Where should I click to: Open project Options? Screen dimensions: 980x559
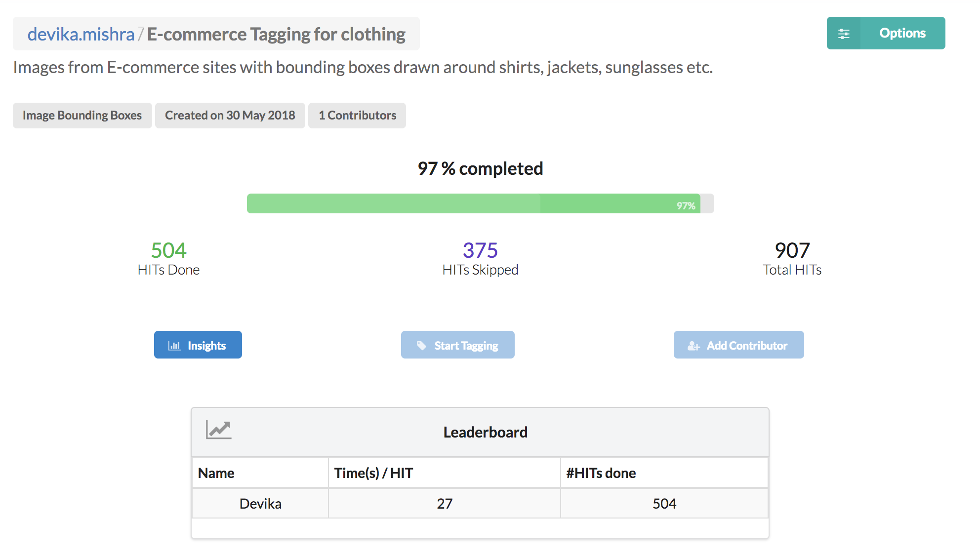click(x=902, y=33)
